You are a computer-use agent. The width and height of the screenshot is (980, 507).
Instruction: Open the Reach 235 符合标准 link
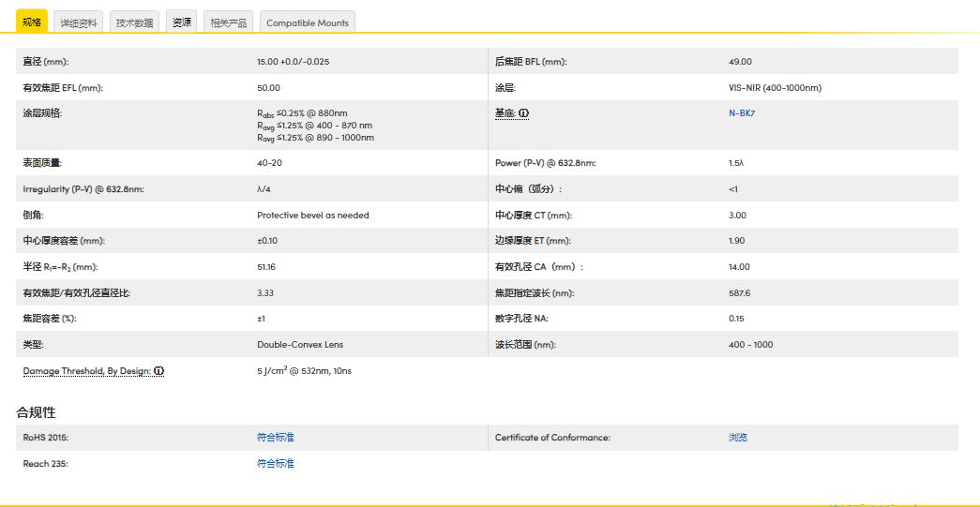tap(275, 464)
